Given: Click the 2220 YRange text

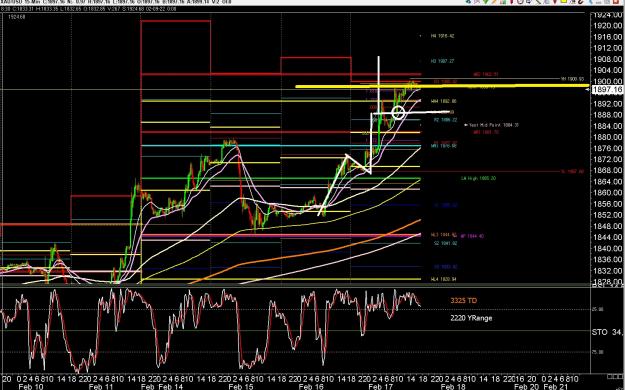Looking at the screenshot, I should [x=471, y=318].
